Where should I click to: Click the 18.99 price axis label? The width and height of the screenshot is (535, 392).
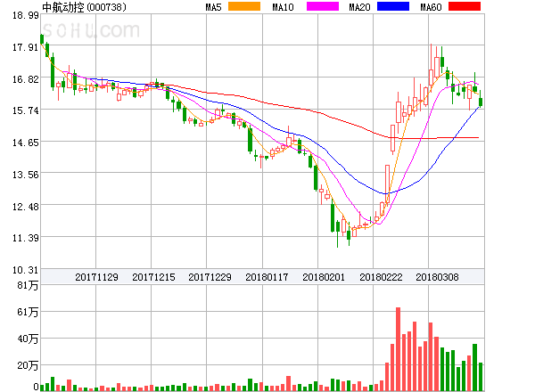tap(26, 15)
